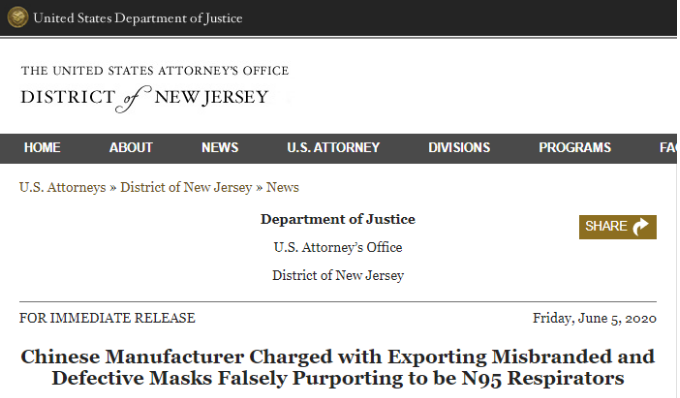Follow the U.S. Attorneys breadcrumb link
This screenshot has height=398, width=680.
[x=62, y=187]
